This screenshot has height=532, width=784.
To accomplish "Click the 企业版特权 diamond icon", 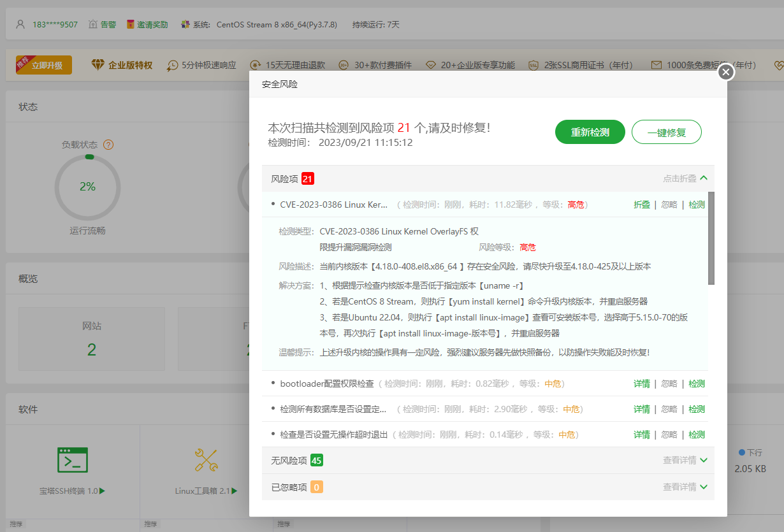I will pos(98,65).
